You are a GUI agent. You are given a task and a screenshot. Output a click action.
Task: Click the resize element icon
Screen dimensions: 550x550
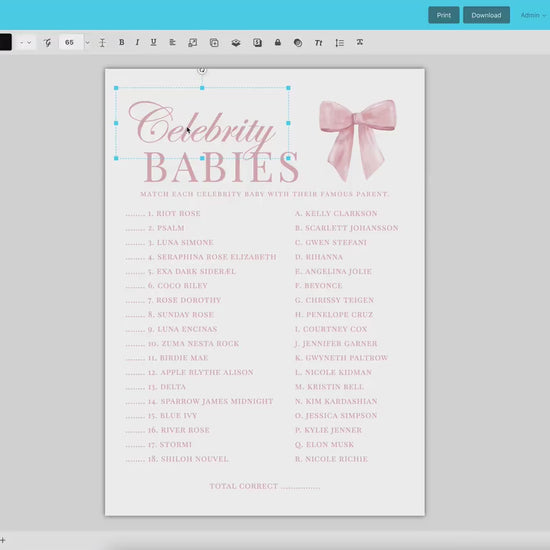coord(193,43)
